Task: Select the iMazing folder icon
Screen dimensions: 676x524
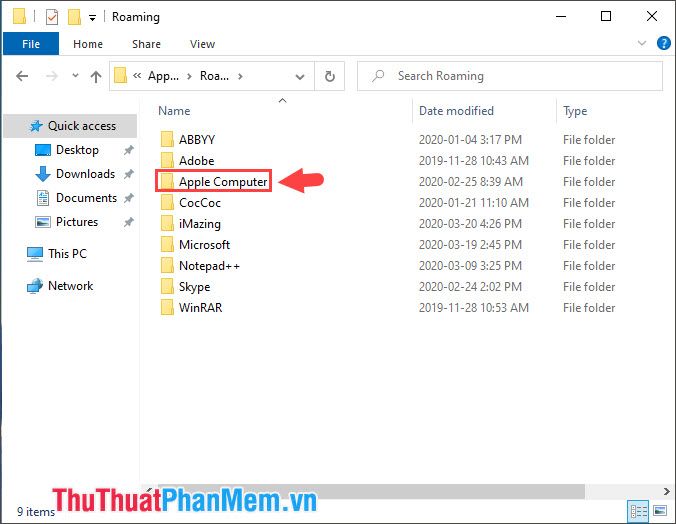Action: tap(167, 223)
